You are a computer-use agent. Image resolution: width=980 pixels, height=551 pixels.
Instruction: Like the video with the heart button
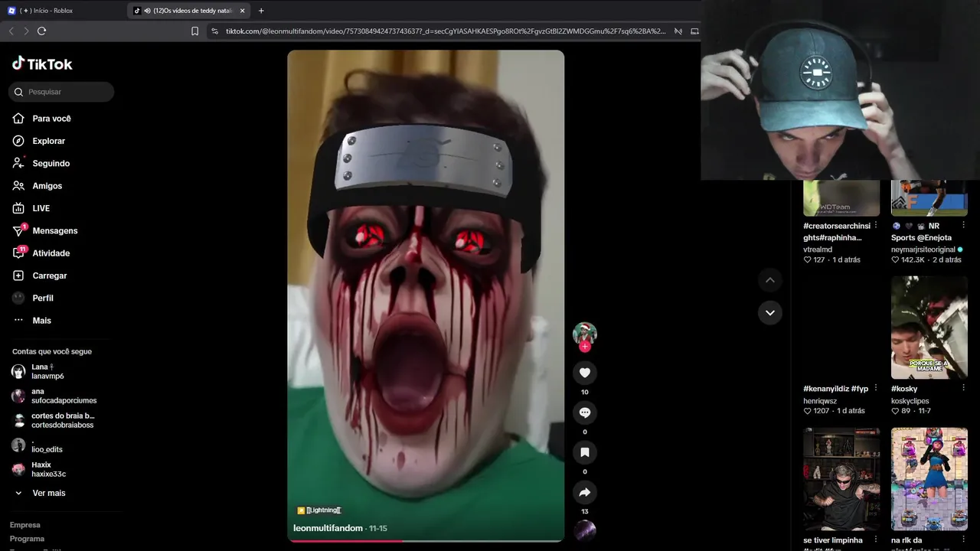point(585,373)
